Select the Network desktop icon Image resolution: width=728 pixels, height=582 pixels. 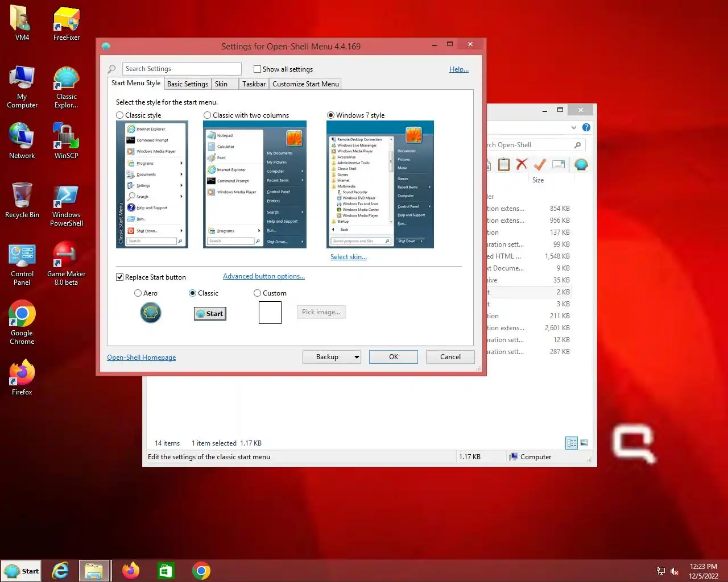(22, 140)
